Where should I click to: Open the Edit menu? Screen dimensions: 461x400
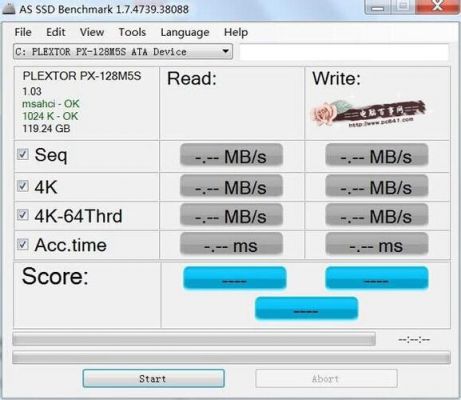click(x=56, y=32)
